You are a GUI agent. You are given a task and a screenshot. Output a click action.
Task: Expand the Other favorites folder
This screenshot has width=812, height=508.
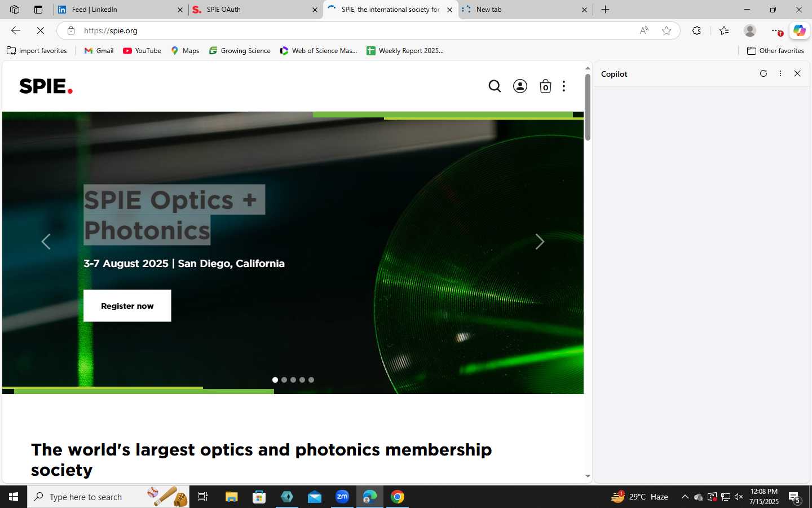point(775,51)
